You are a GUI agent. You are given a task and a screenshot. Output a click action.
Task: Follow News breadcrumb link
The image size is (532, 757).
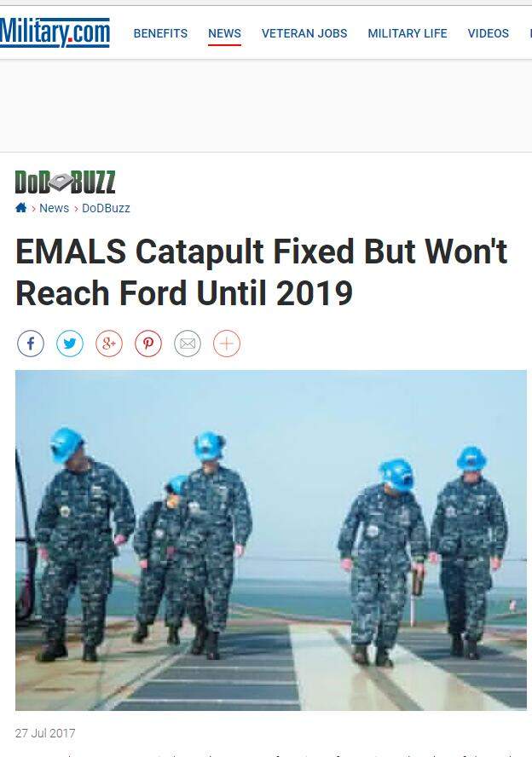(54, 208)
